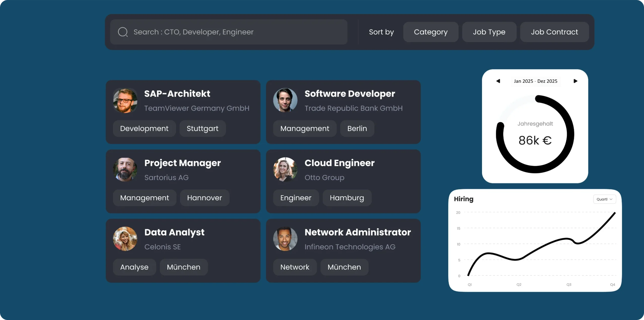Click the SAP-Architekt profile avatar
This screenshot has width=644, height=320.
(x=125, y=101)
